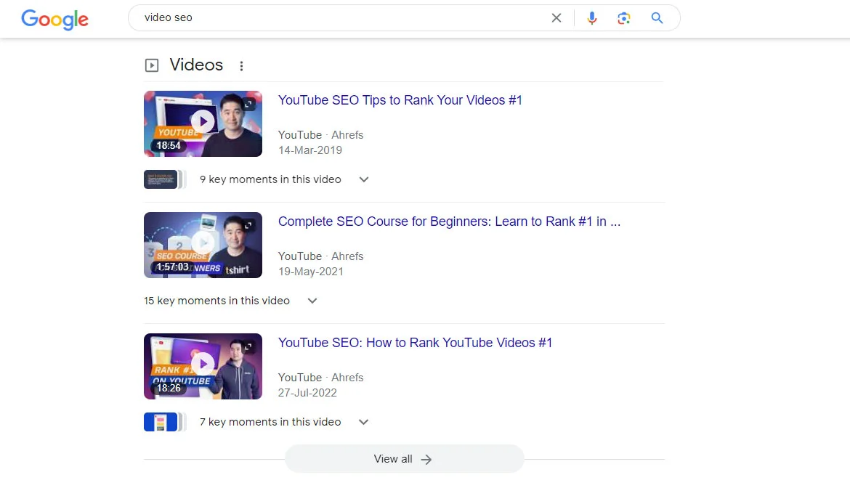
Task: Clear the search box with X icon
Action: click(556, 18)
